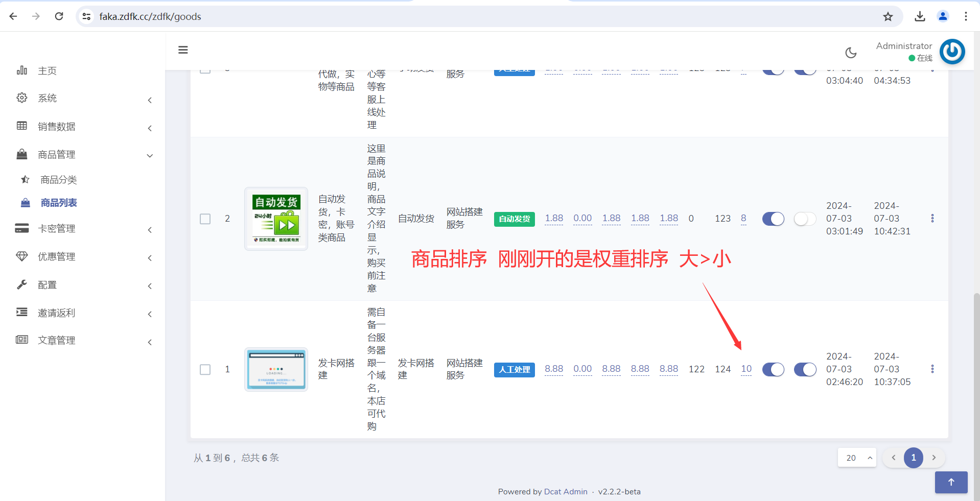
Task: Open Dcat Admin footer link
Action: click(566, 491)
